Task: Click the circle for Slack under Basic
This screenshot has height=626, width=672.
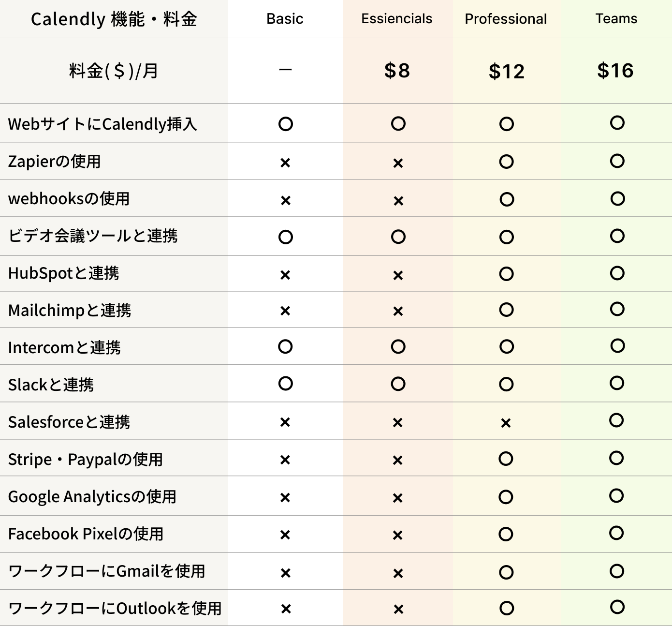Action: click(286, 384)
